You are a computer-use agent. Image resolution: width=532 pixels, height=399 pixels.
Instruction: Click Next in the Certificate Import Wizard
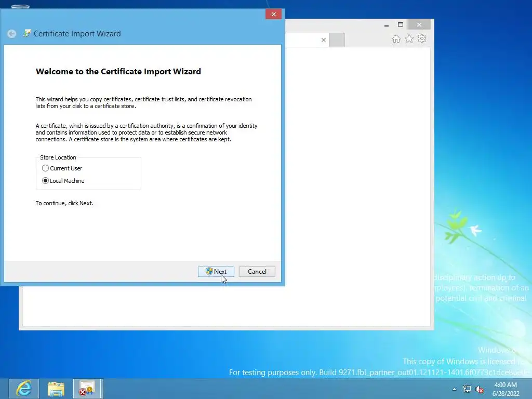point(216,271)
